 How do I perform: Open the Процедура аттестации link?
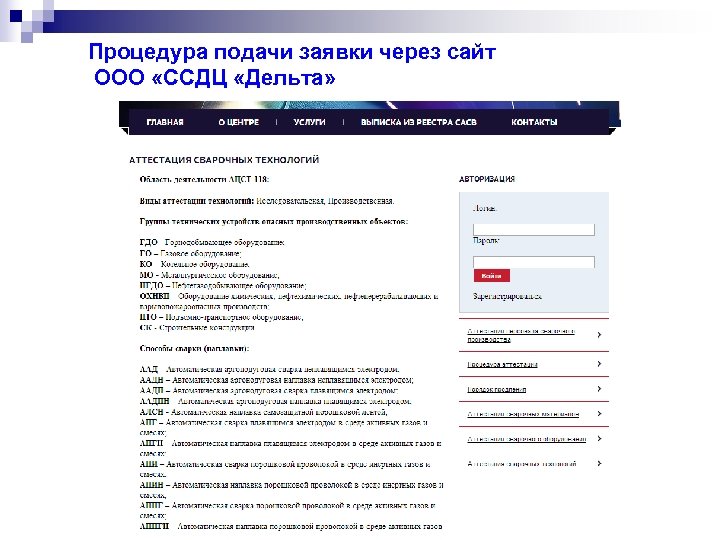coord(502,364)
